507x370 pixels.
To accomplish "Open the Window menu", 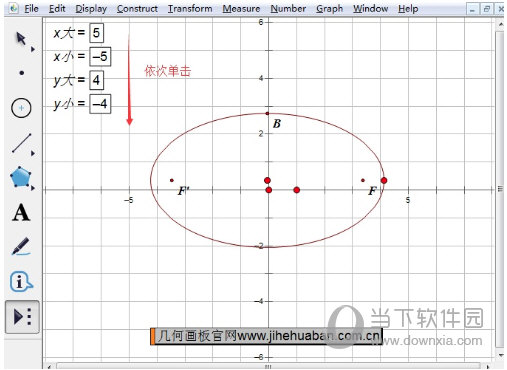I will [x=370, y=8].
